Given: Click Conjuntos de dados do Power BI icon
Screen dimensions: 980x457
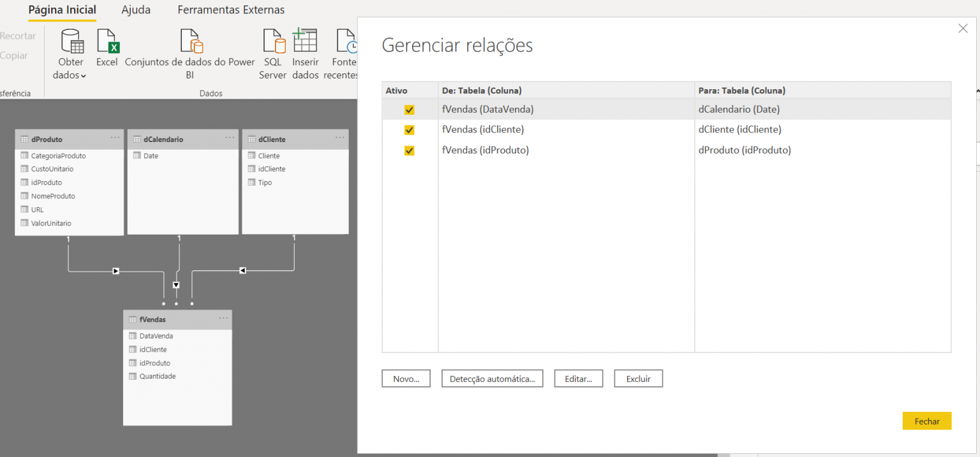Looking at the screenshot, I should click(x=191, y=41).
